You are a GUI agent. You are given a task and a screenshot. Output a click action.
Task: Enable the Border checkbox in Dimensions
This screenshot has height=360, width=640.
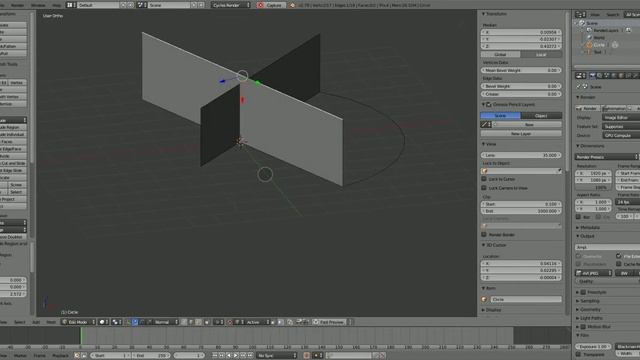pyautogui.click(x=578, y=217)
